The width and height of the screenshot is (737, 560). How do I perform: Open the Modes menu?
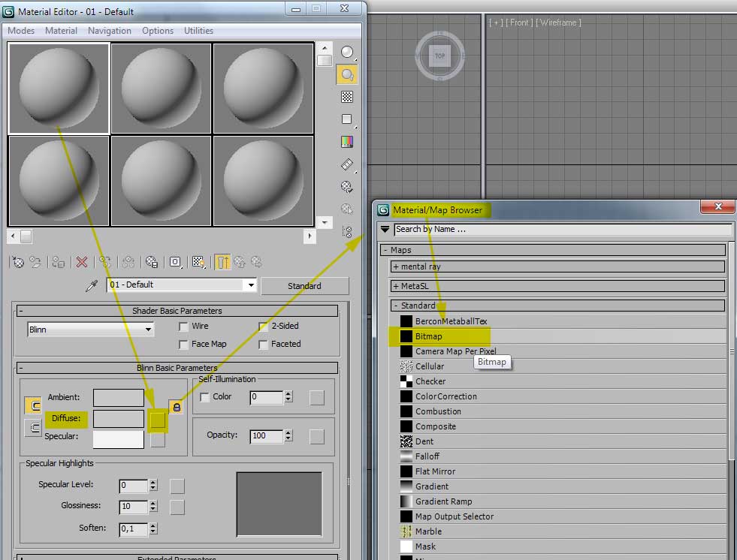pos(21,31)
